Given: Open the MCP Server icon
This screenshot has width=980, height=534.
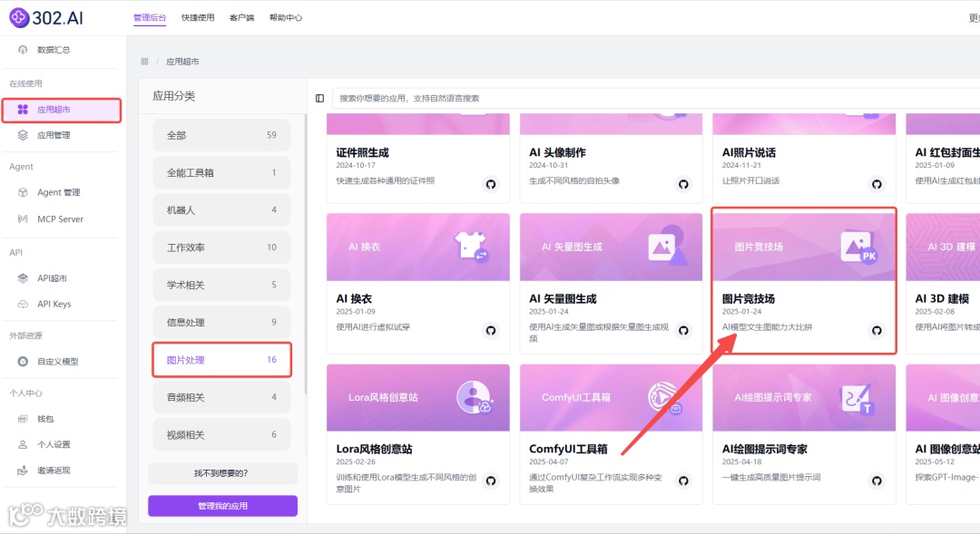Looking at the screenshot, I should [23, 218].
